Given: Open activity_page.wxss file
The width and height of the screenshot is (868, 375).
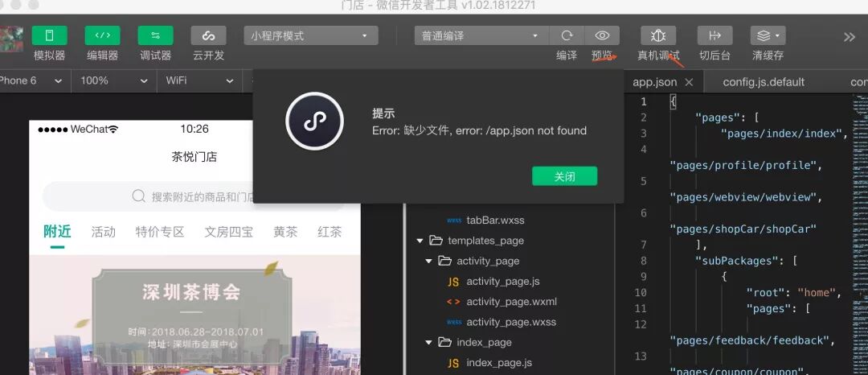Looking at the screenshot, I should point(511,322).
